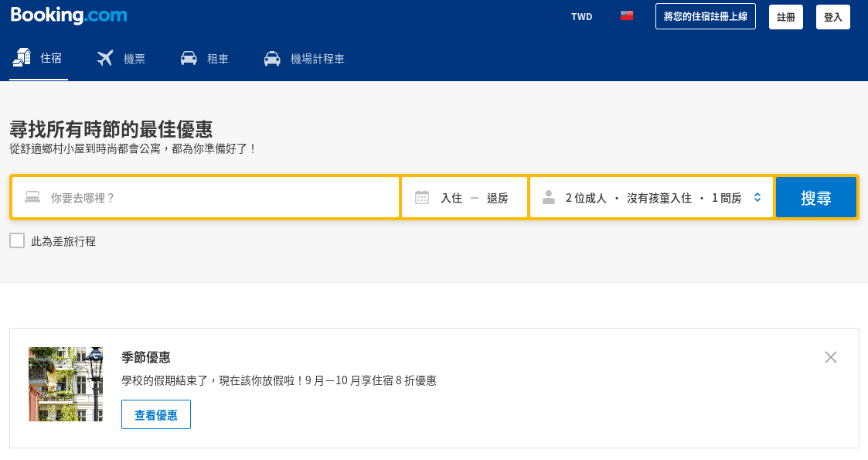
Task: Click the person icon in the occupancy selector
Action: point(548,197)
